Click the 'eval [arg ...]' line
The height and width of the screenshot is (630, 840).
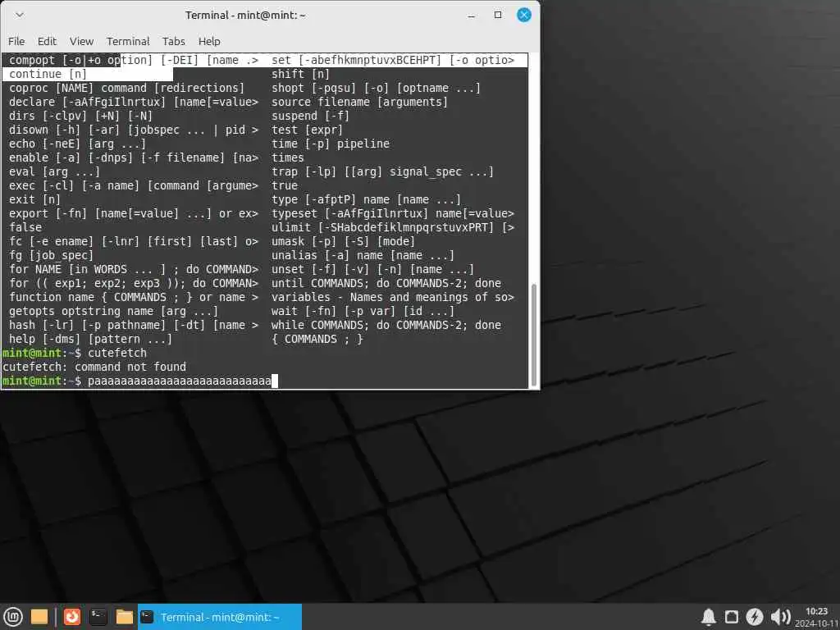click(x=54, y=171)
